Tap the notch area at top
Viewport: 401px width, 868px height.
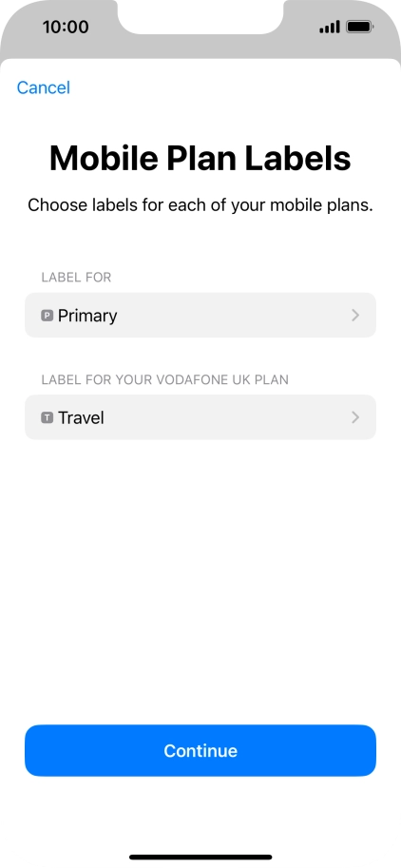click(200, 16)
